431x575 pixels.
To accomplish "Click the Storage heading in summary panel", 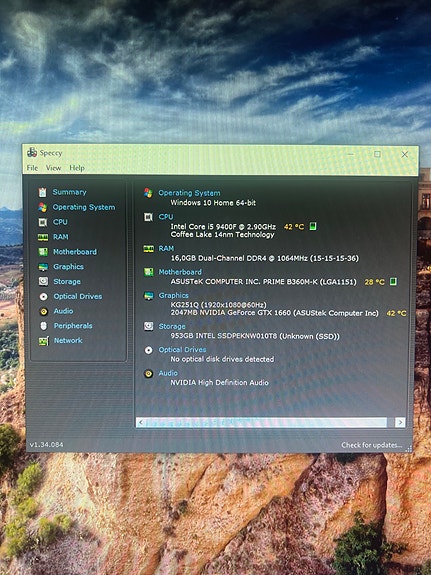I will click(172, 326).
